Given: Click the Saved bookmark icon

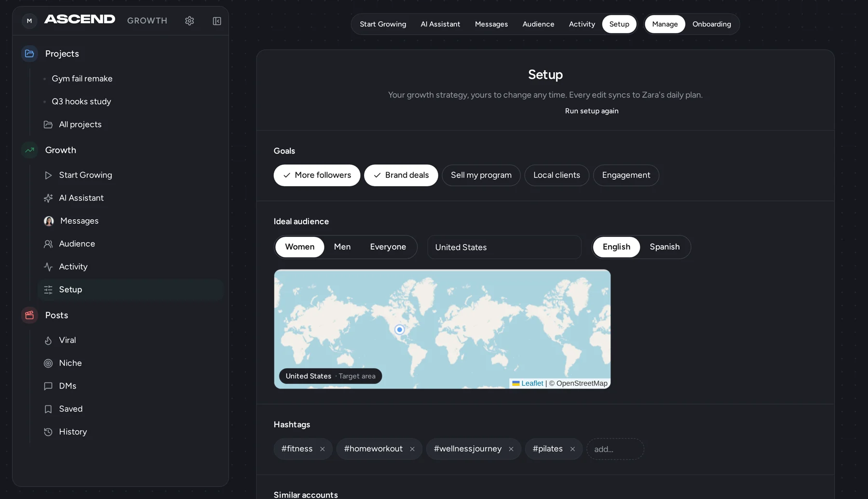Looking at the screenshot, I should pyautogui.click(x=48, y=409).
